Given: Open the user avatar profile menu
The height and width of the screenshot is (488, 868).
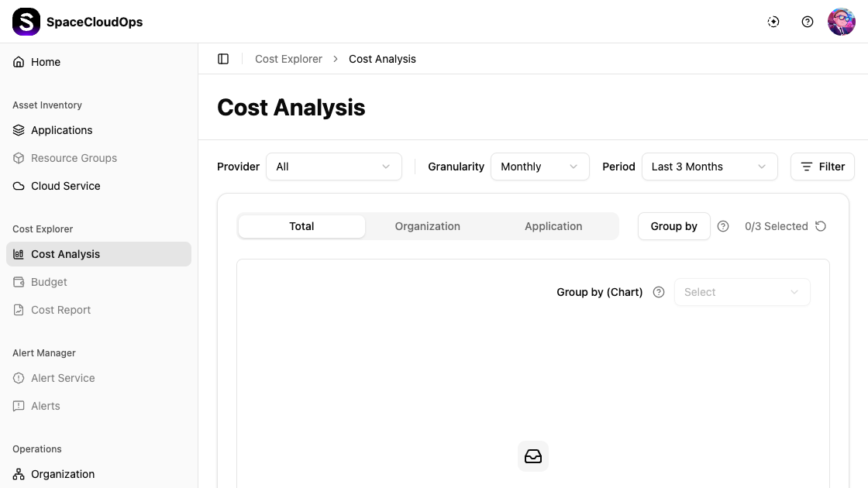Looking at the screenshot, I should 841,22.
